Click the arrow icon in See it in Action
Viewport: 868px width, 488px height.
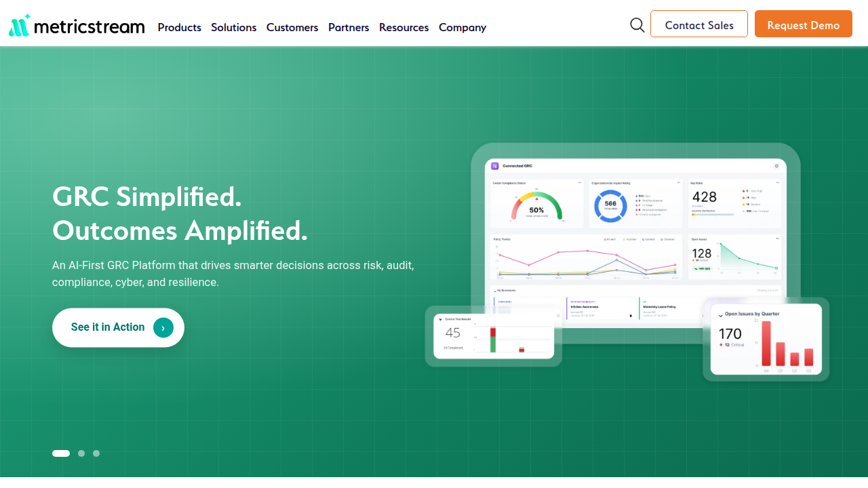coord(163,328)
